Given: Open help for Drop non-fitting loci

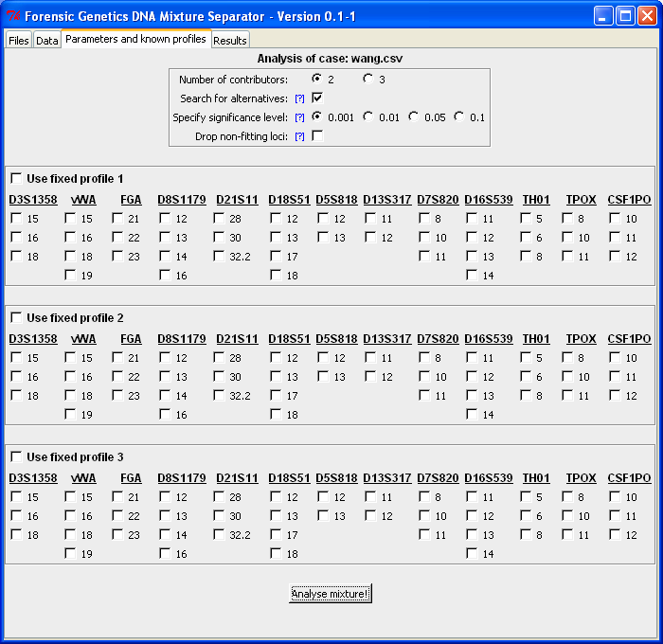Looking at the screenshot, I should point(299,136).
